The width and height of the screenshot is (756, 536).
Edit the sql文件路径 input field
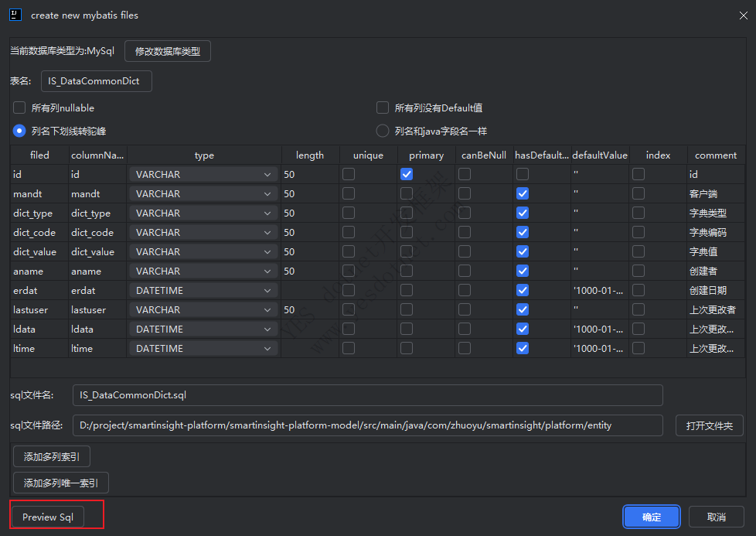pyautogui.click(x=368, y=425)
